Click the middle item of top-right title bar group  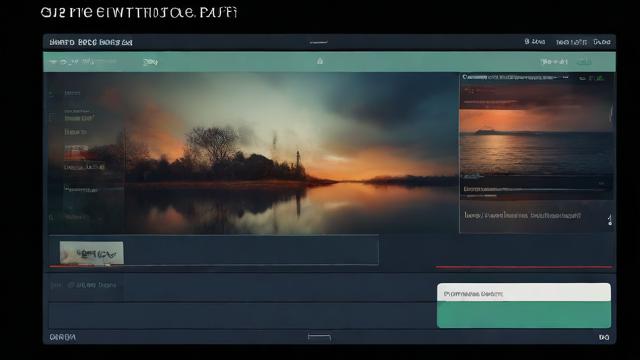pos(571,42)
